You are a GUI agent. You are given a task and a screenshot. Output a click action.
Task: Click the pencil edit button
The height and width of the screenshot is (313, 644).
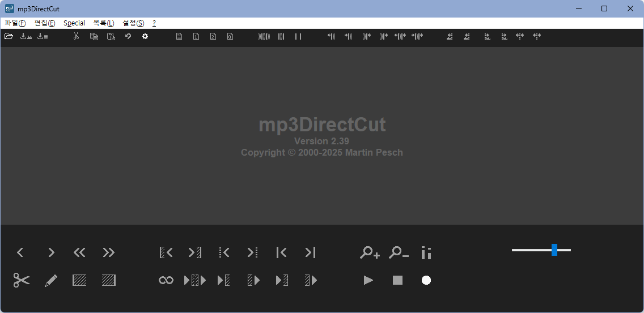coord(51,281)
